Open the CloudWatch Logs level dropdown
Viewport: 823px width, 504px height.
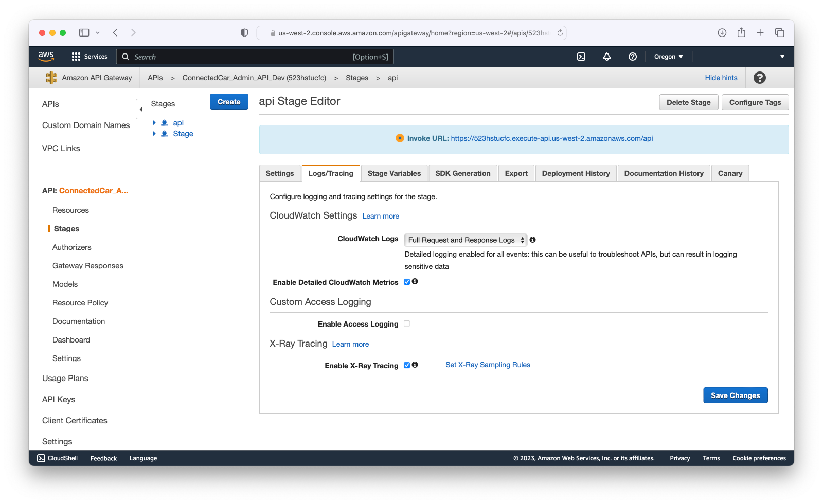(466, 240)
